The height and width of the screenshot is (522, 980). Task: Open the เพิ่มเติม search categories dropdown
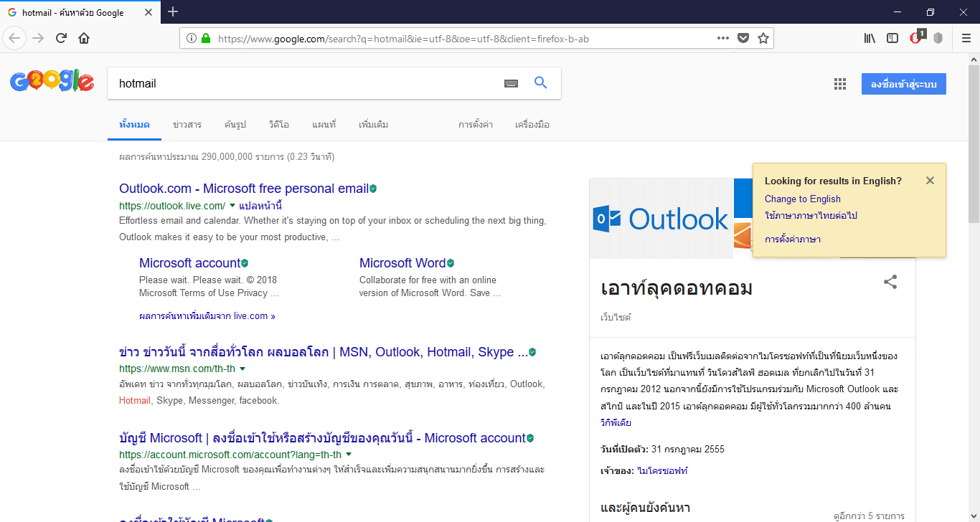[372, 124]
